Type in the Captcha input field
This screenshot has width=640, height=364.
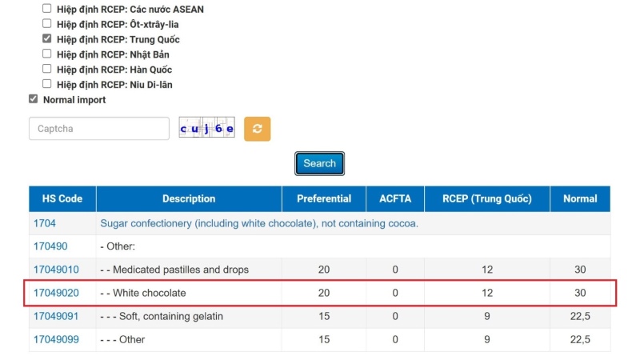click(99, 129)
